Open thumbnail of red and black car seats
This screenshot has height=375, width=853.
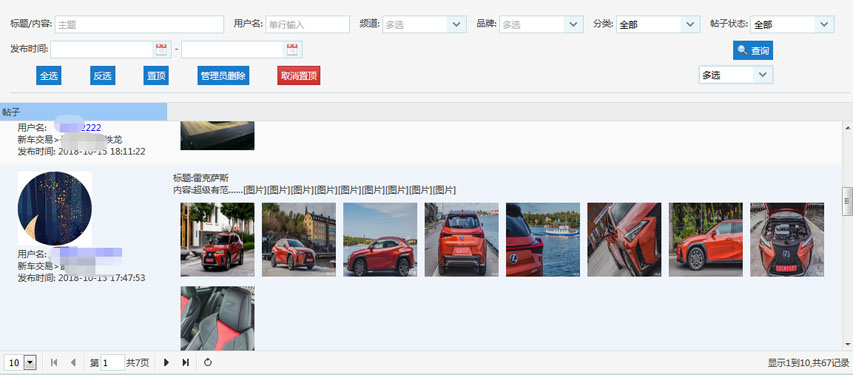pyautogui.click(x=218, y=318)
